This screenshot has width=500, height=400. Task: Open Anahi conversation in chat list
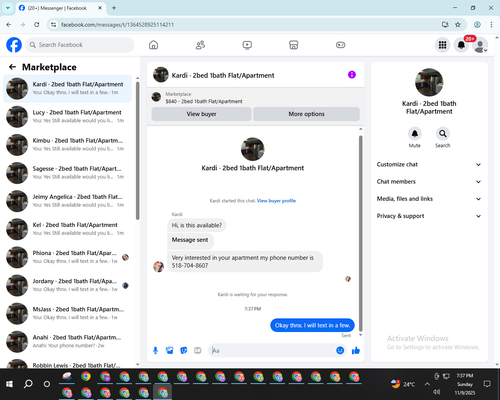68,342
